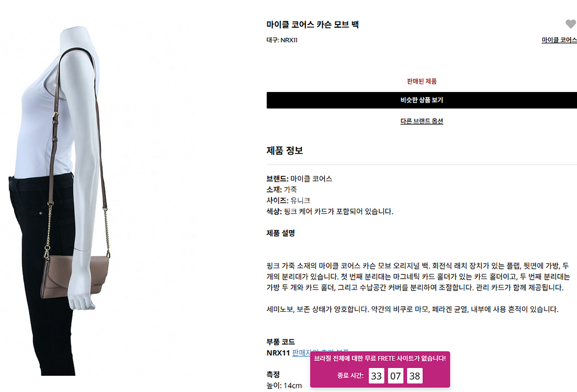Click the product title 마이클 코어스 카슨 모브 백
The height and width of the screenshot is (392, 577).
(x=313, y=25)
